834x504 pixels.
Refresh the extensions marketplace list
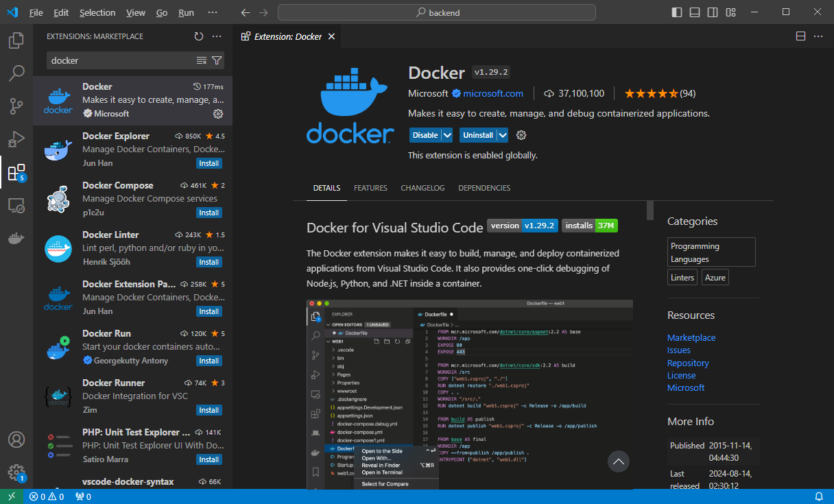(x=199, y=36)
